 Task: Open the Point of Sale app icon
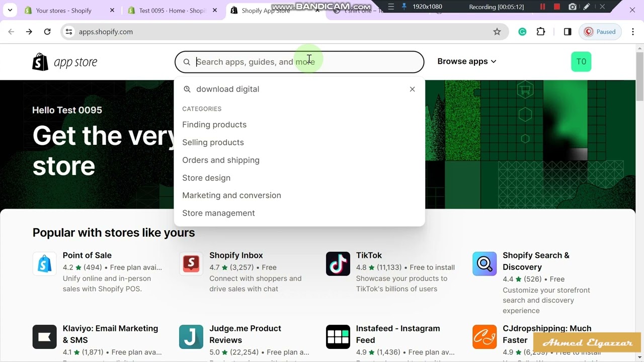pos(45,264)
